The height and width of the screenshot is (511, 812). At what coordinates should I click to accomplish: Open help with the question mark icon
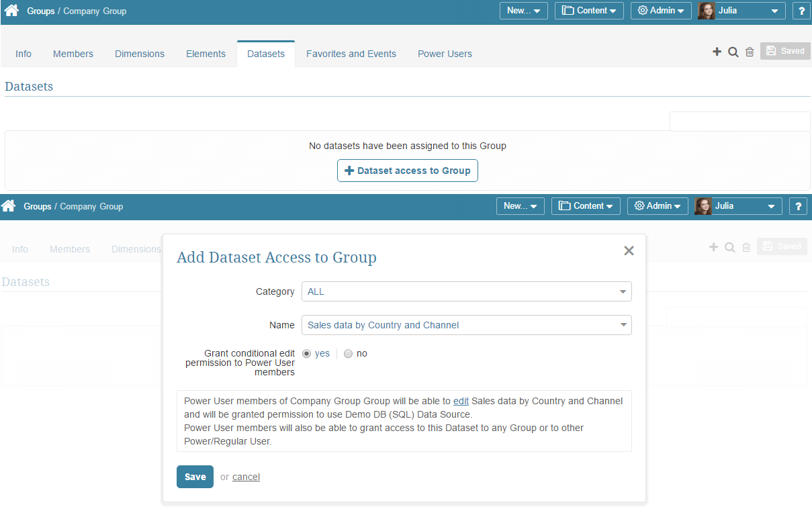(801, 11)
